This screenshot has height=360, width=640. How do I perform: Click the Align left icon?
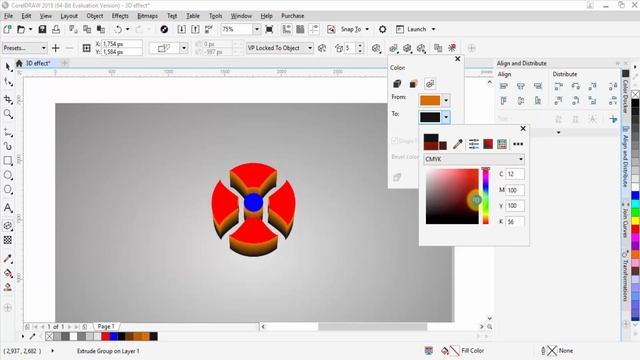[504, 86]
